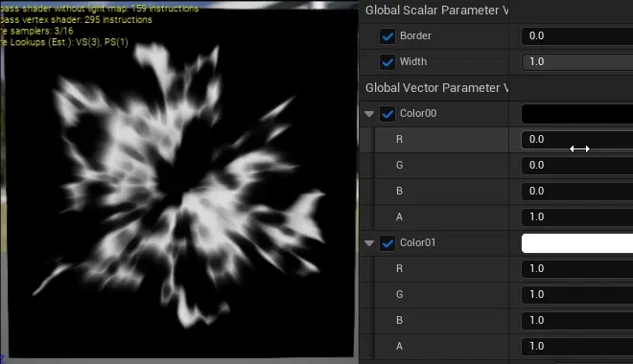Open the black Color00 swatch
633x364 pixels.
(577, 114)
